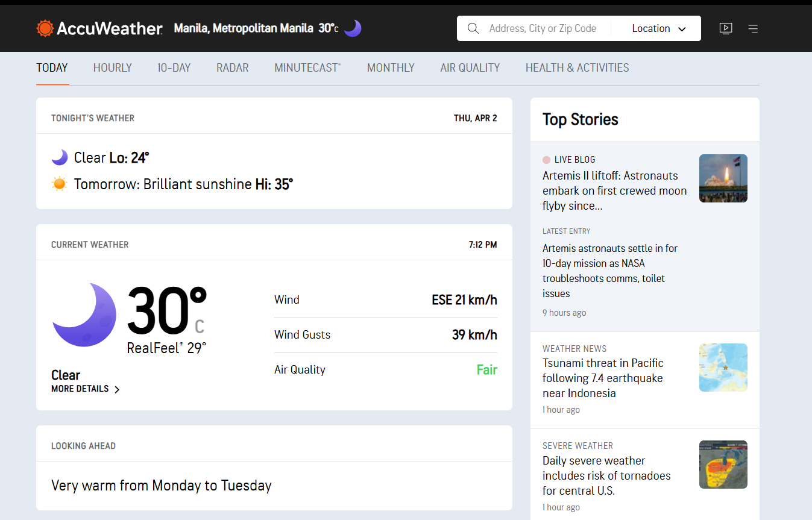This screenshot has height=520, width=812.
Task: Expand More Details chevron
Action: pos(117,389)
